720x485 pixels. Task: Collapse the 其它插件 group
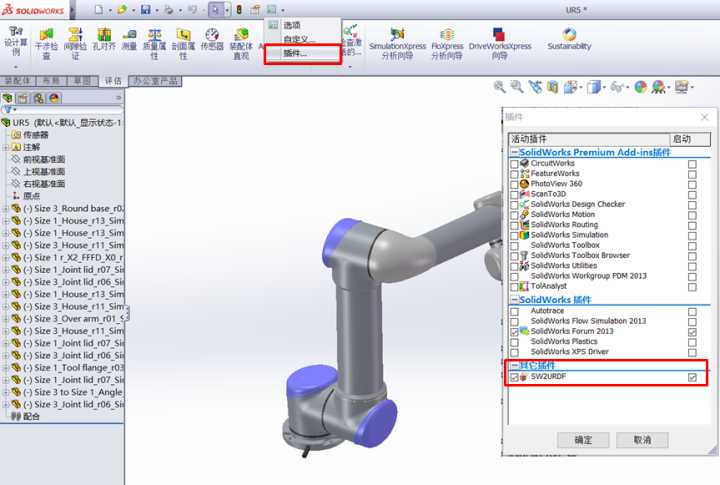pyautogui.click(x=515, y=366)
